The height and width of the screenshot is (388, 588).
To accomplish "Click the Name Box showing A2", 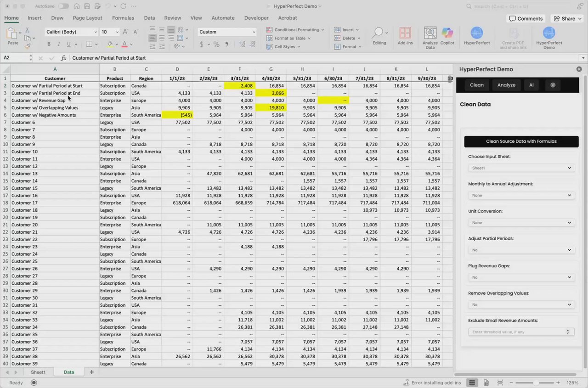I will pos(15,58).
